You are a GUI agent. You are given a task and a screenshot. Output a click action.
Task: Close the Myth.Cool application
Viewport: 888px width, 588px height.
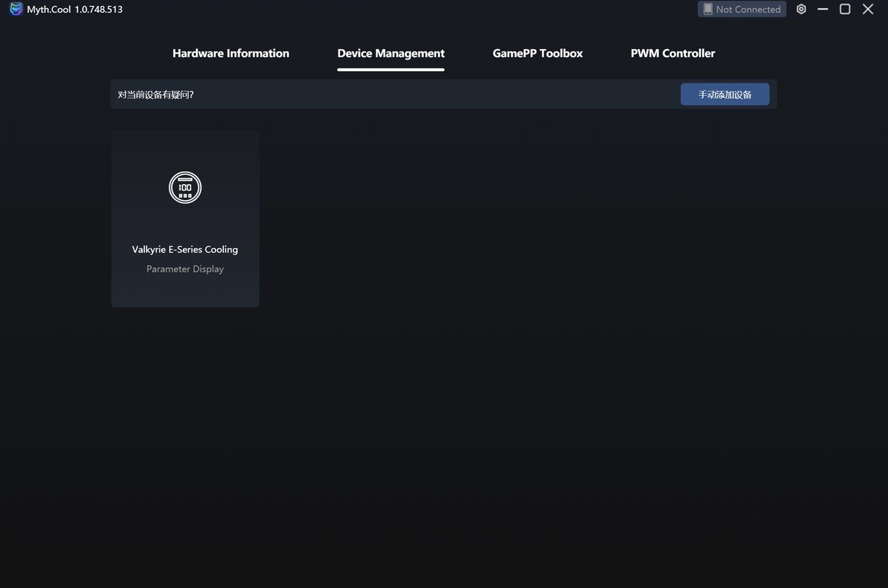868,9
